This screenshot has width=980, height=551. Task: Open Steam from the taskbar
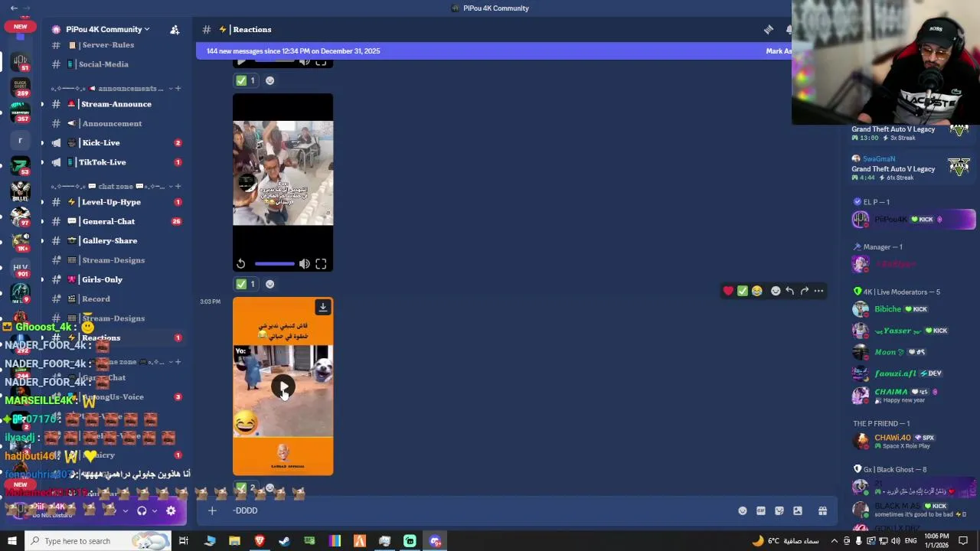coord(284,541)
